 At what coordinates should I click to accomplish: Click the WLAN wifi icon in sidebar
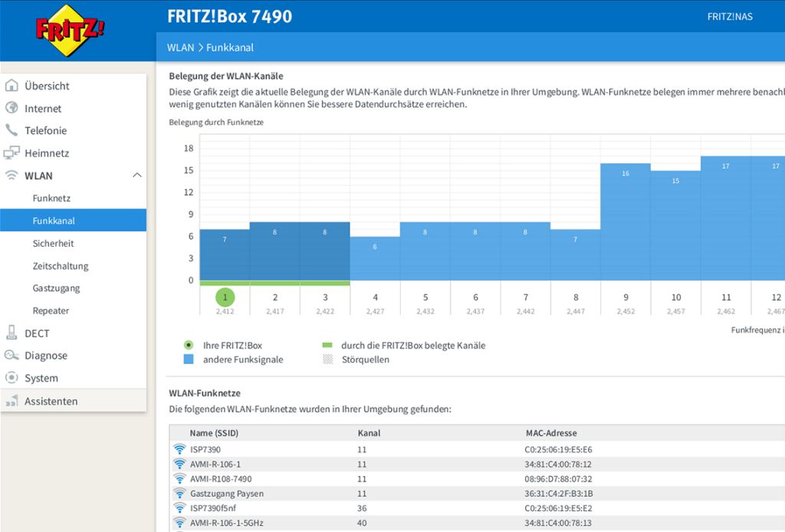click(11, 176)
